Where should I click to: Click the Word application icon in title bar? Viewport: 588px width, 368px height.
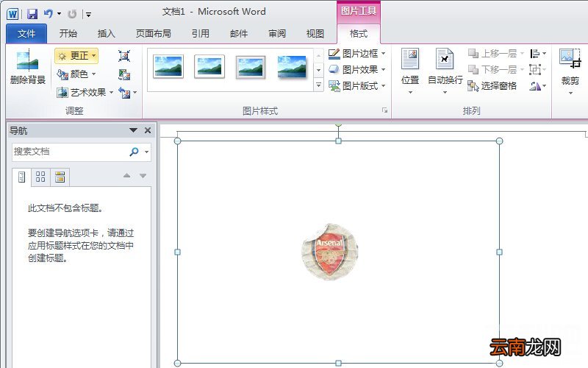pyautogui.click(x=12, y=14)
